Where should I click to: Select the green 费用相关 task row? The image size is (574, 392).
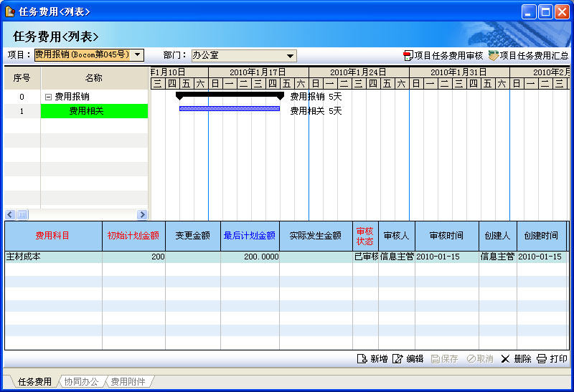94,111
